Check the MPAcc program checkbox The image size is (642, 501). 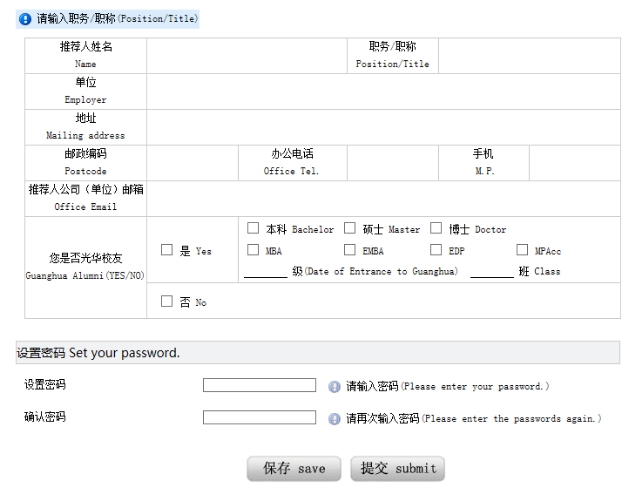pos(523,250)
